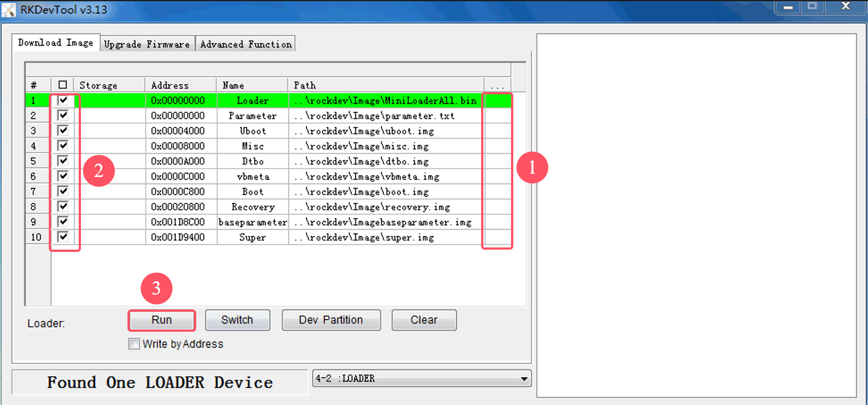The image size is (868, 405).
Task: Uncheck the Boot row checkbox
Action: pos(63,191)
